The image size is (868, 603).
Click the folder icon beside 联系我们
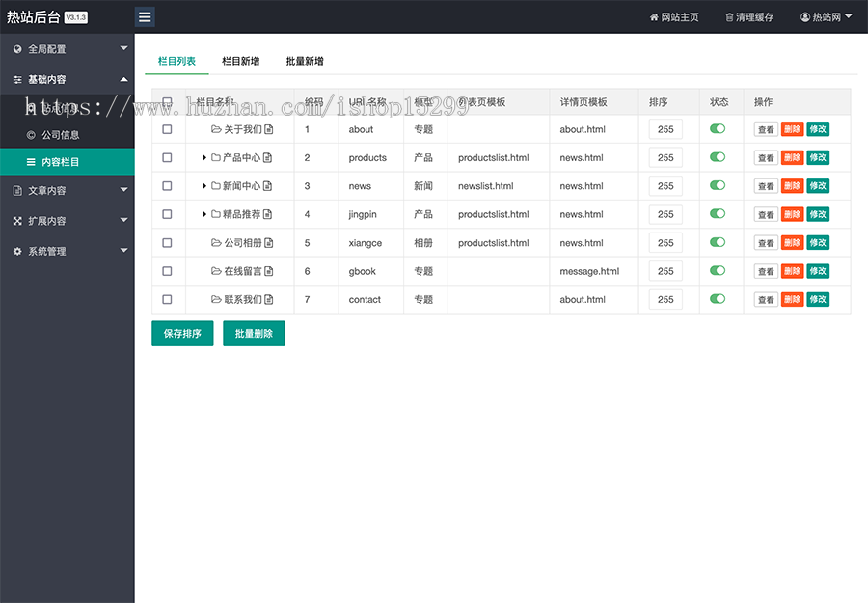point(216,299)
